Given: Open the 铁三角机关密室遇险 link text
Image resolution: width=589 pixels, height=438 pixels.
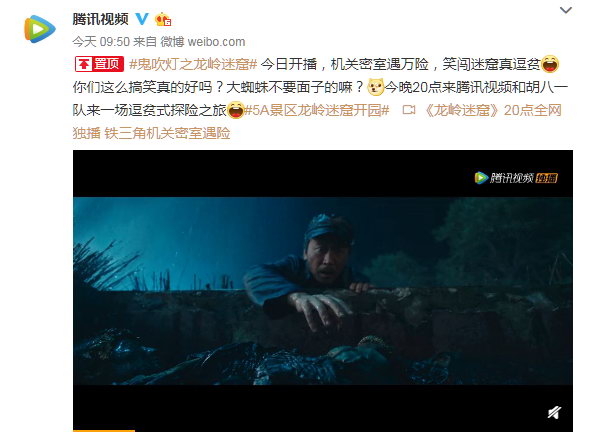Looking at the screenshot, I should coord(167,133).
